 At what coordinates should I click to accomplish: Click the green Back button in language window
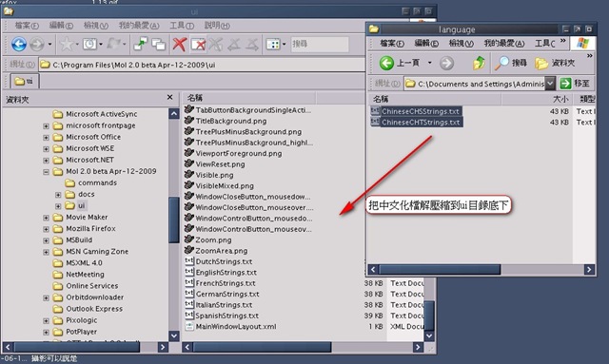click(386, 63)
